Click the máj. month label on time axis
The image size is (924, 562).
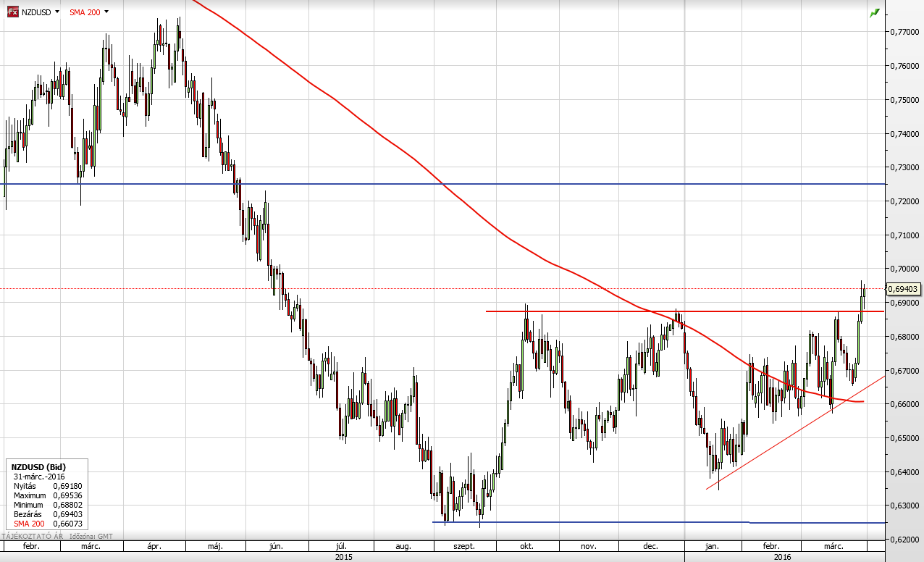coord(214,547)
